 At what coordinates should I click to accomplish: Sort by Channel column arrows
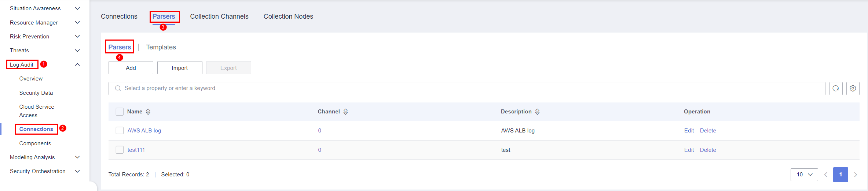pyautogui.click(x=345, y=112)
